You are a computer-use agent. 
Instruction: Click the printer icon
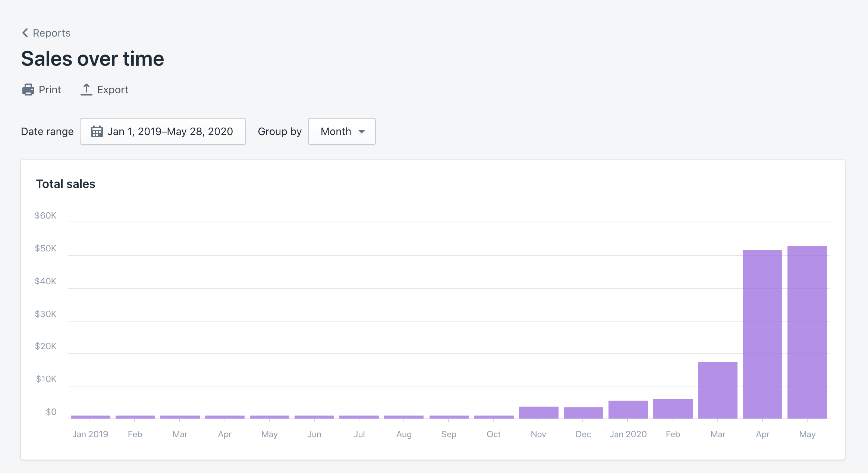(x=28, y=90)
